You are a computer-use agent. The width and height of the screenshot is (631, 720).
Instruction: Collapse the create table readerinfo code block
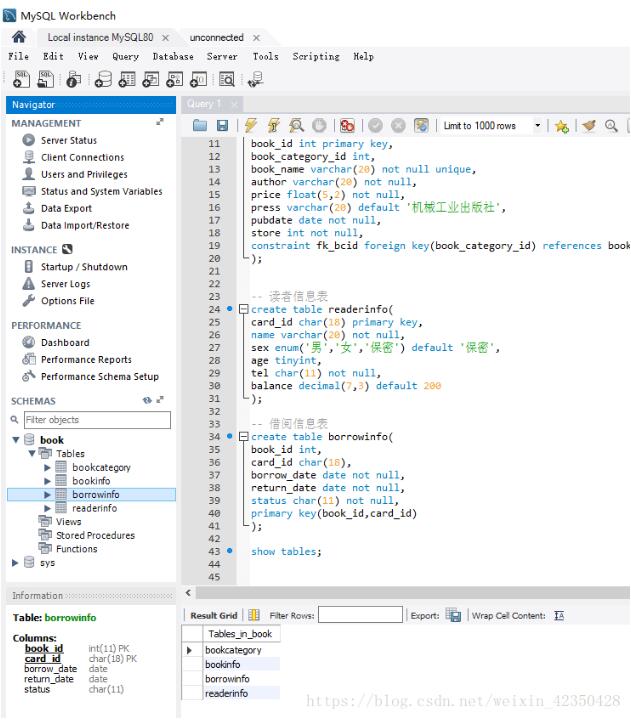click(x=243, y=310)
